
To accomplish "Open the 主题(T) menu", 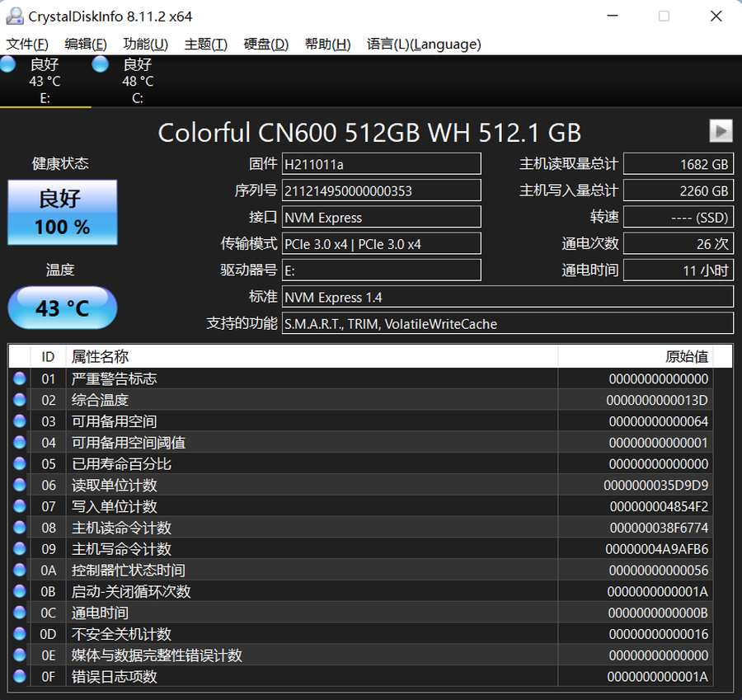I will [x=206, y=44].
